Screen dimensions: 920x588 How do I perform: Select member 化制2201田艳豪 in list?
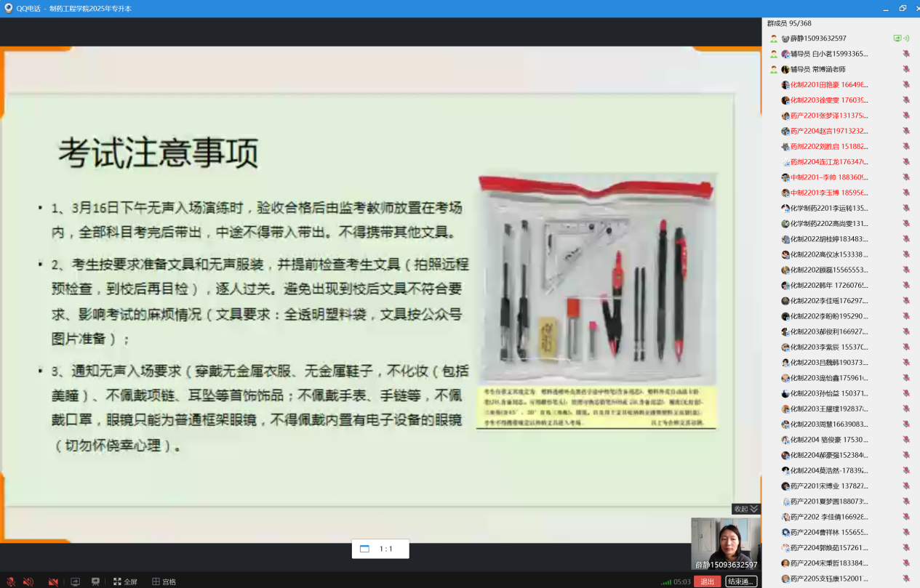tap(828, 85)
